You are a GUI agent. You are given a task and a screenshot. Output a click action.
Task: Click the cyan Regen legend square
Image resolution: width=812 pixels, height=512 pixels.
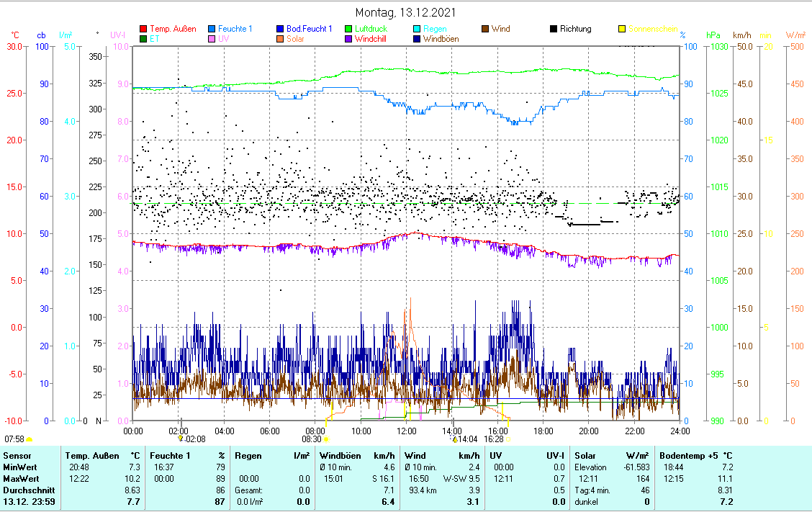pos(417,29)
